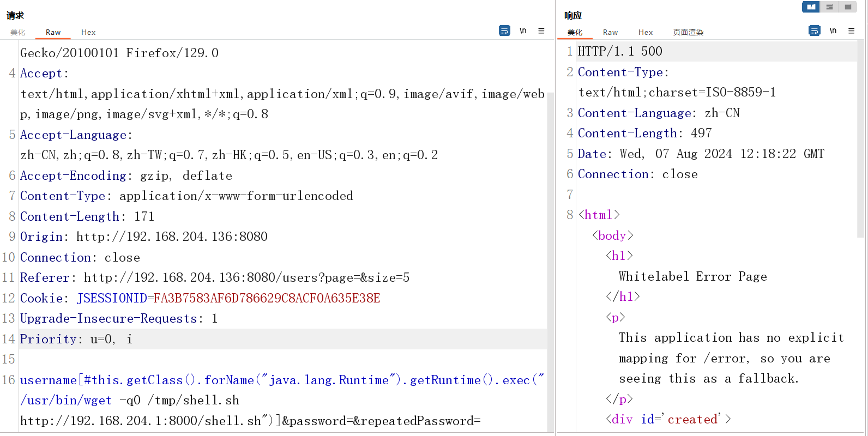Click the <div id='created'> line
This screenshot has width=868, height=436.
tap(668, 419)
